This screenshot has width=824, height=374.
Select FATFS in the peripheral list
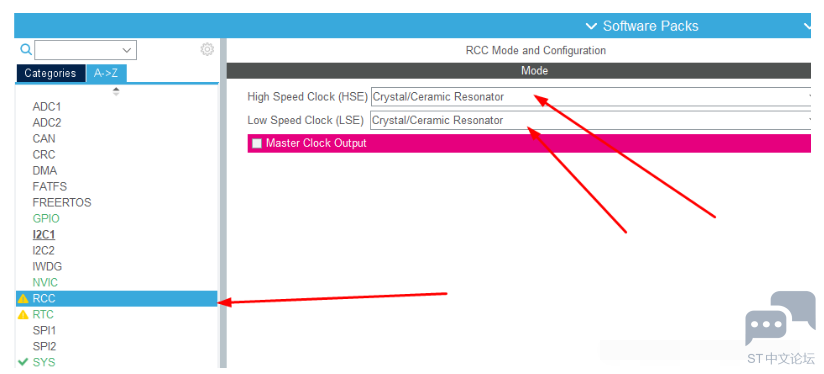[x=49, y=186]
